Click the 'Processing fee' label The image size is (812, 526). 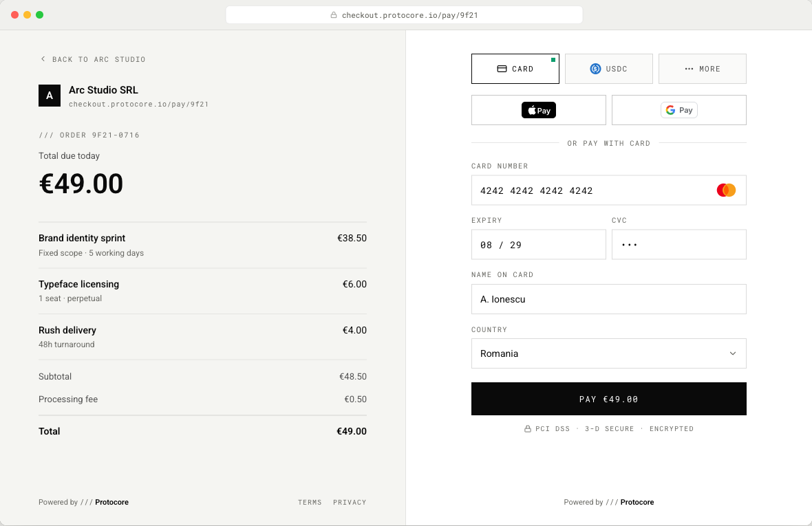tap(68, 399)
